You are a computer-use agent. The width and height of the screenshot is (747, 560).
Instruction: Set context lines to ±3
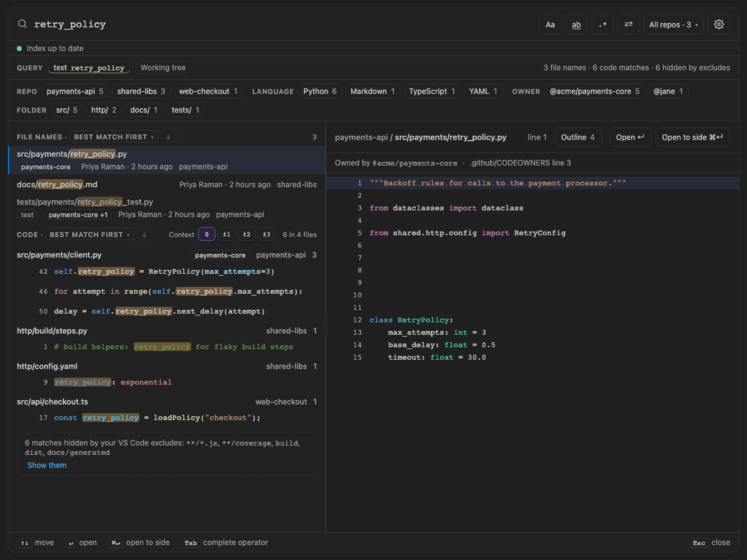click(x=266, y=235)
